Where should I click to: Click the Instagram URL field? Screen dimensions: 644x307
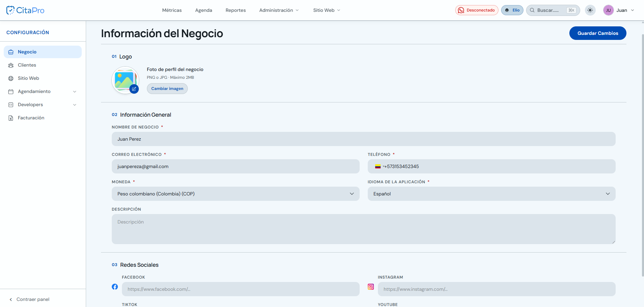[496, 289]
